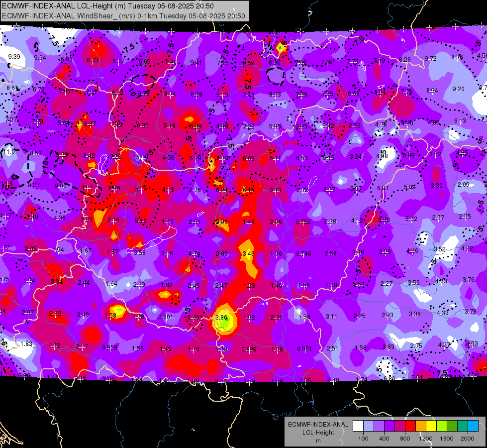Click the yellow legend swatch

[431, 426]
